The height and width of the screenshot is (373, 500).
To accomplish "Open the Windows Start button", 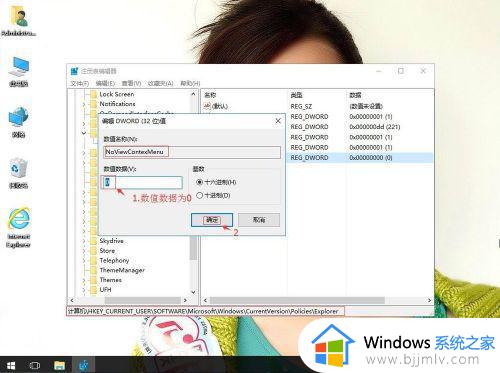I will pyautogui.click(x=11, y=365).
